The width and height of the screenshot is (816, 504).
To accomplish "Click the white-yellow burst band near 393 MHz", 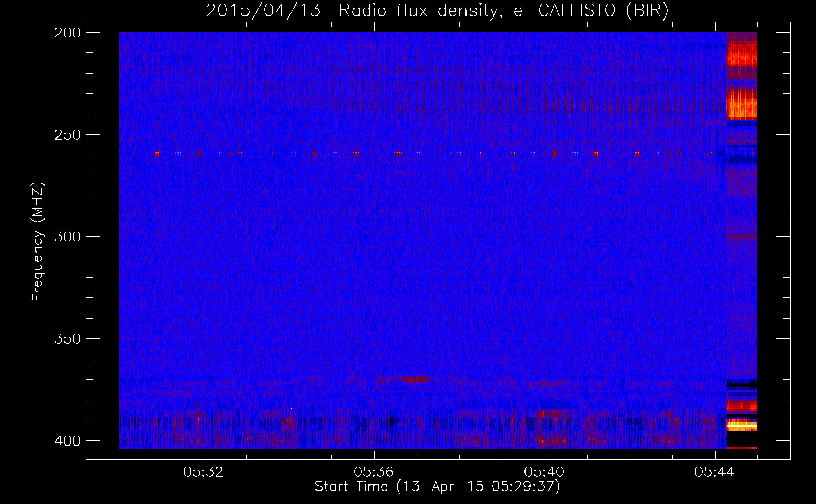I will pyautogui.click(x=742, y=425).
